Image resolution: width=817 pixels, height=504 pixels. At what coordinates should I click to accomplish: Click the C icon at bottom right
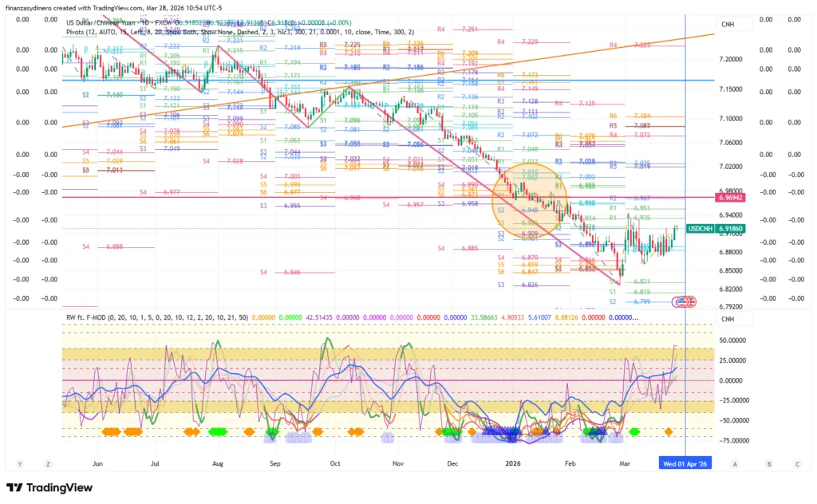coord(796,463)
